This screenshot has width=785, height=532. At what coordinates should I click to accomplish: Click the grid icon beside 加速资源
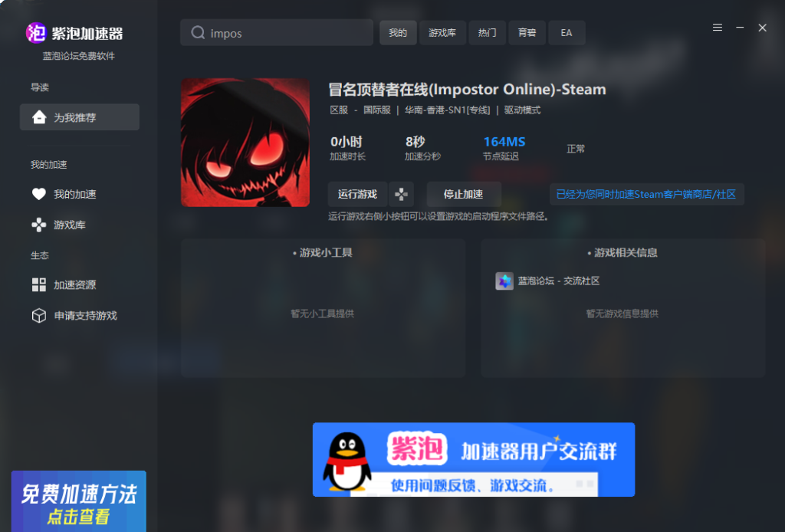click(39, 284)
